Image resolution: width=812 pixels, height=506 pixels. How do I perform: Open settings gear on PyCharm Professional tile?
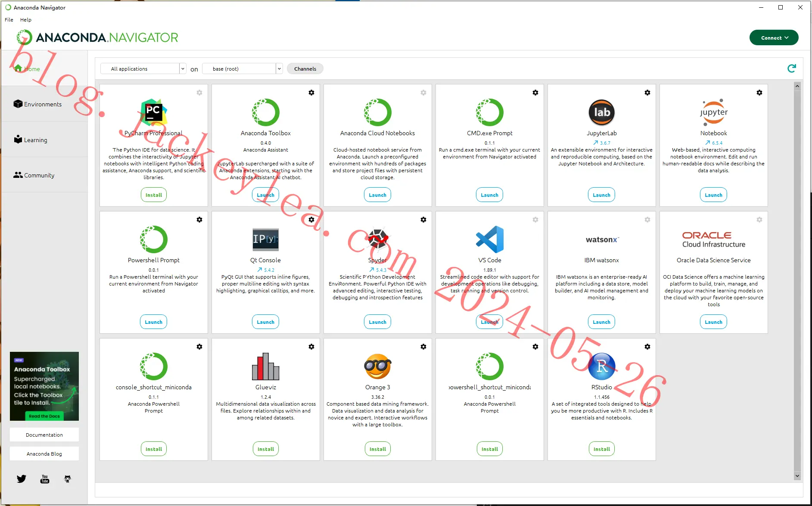pos(199,93)
